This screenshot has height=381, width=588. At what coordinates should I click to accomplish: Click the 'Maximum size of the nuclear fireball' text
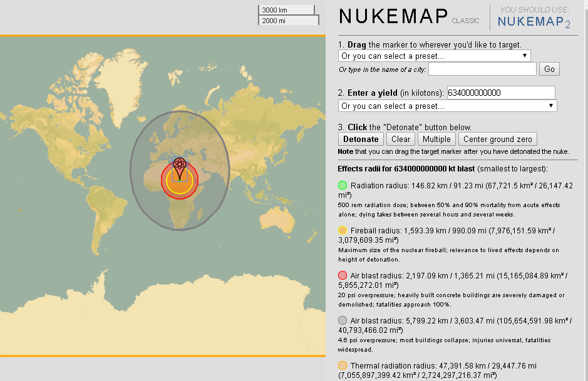coord(448,255)
